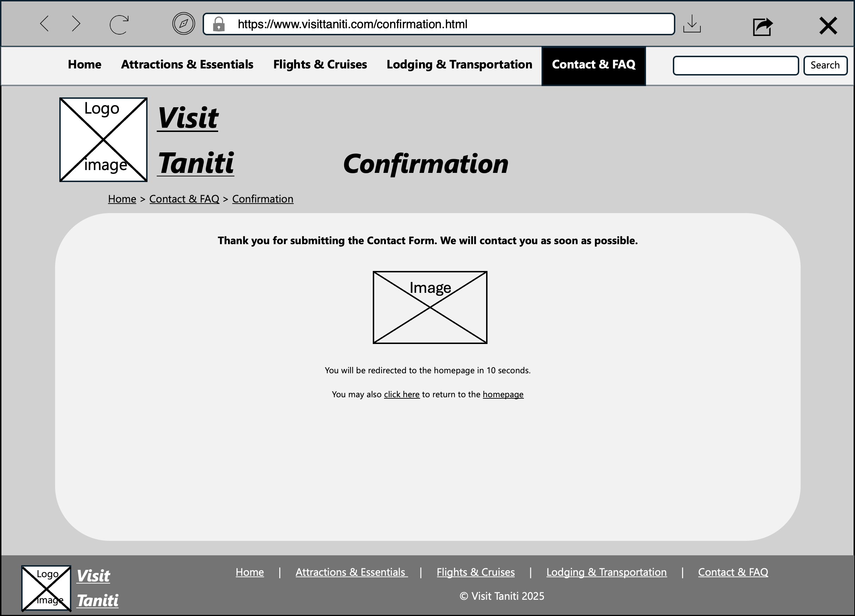Open Lodging & Transportation menu item
The height and width of the screenshot is (616, 855).
[459, 65]
